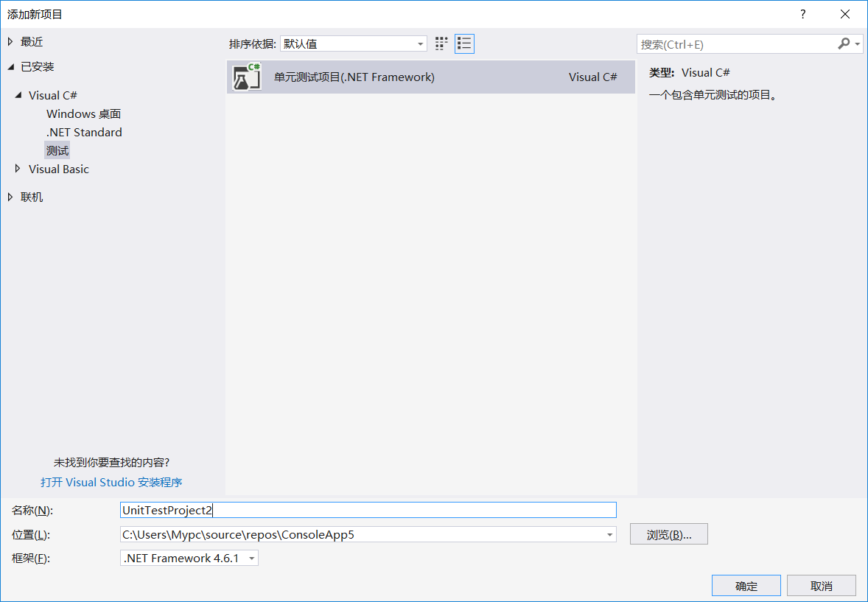Select the 联机 tree label
This screenshot has height=602, width=868.
[x=32, y=197]
